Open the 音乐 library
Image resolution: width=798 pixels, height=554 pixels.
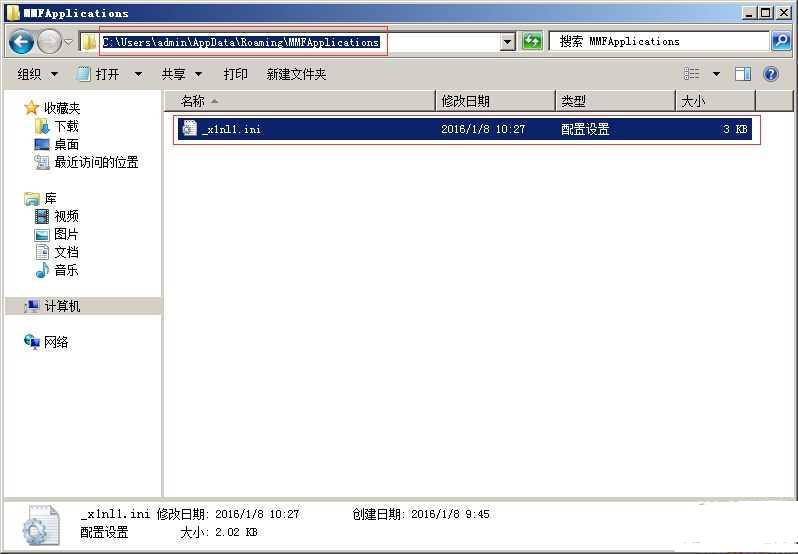tap(66, 270)
